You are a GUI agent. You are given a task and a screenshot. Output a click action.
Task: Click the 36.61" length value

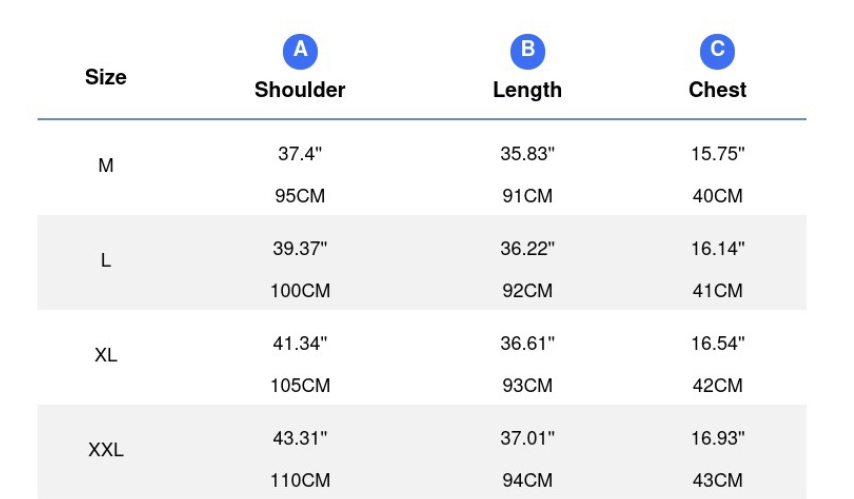click(527, 343)
